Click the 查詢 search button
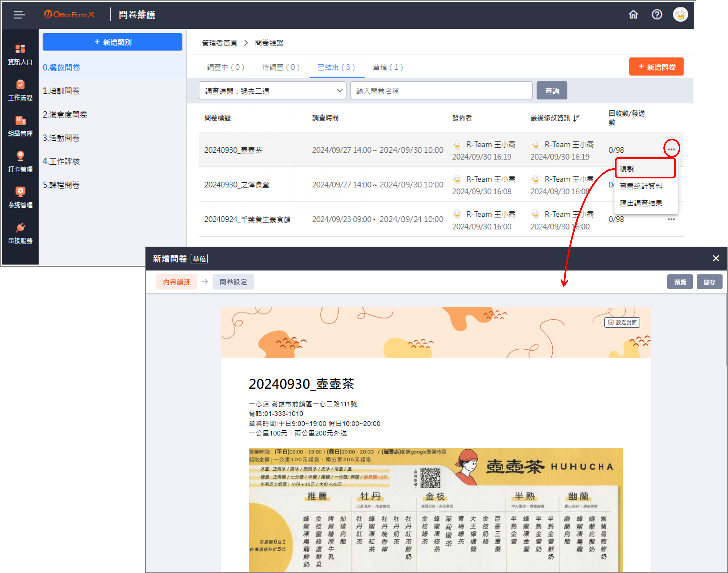This screenshot has width=728, height=573. (x=552, y=91)
